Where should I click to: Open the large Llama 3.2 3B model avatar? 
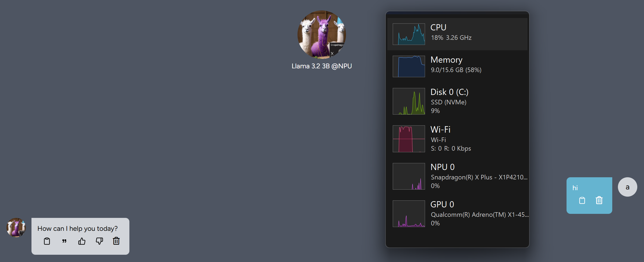click(322, 35)
